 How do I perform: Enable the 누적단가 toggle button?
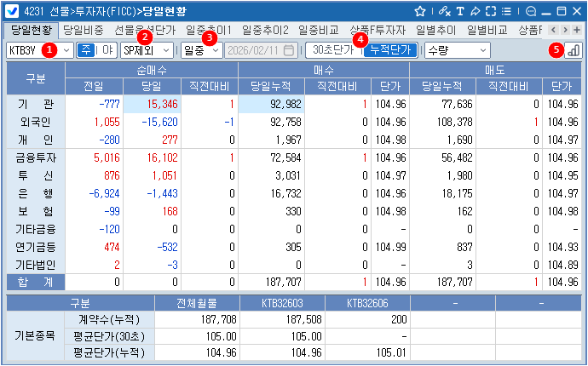390,50
